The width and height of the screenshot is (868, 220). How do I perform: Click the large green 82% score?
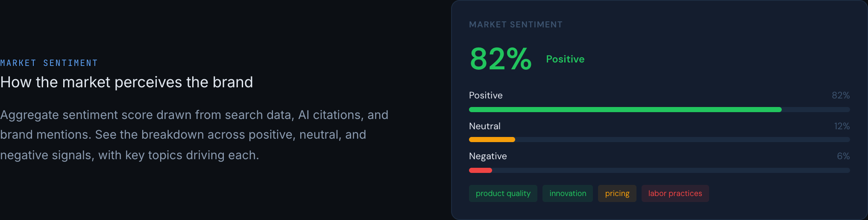point(501,59)
